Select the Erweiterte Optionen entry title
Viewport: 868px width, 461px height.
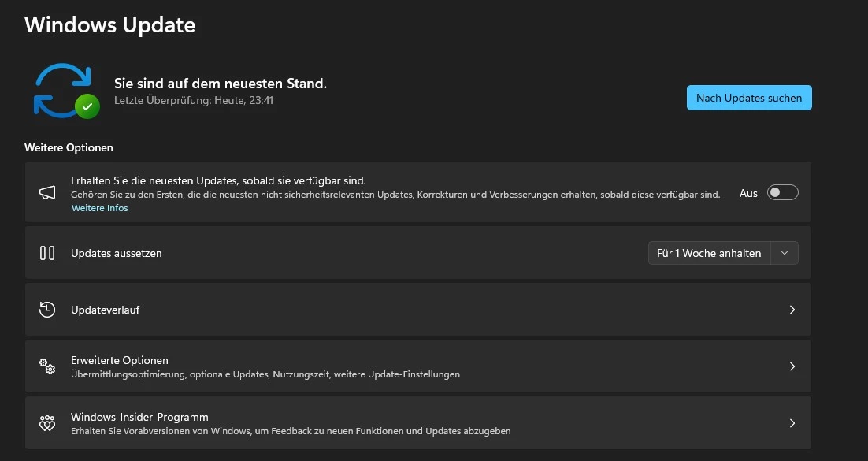click(x=120, y=360)
